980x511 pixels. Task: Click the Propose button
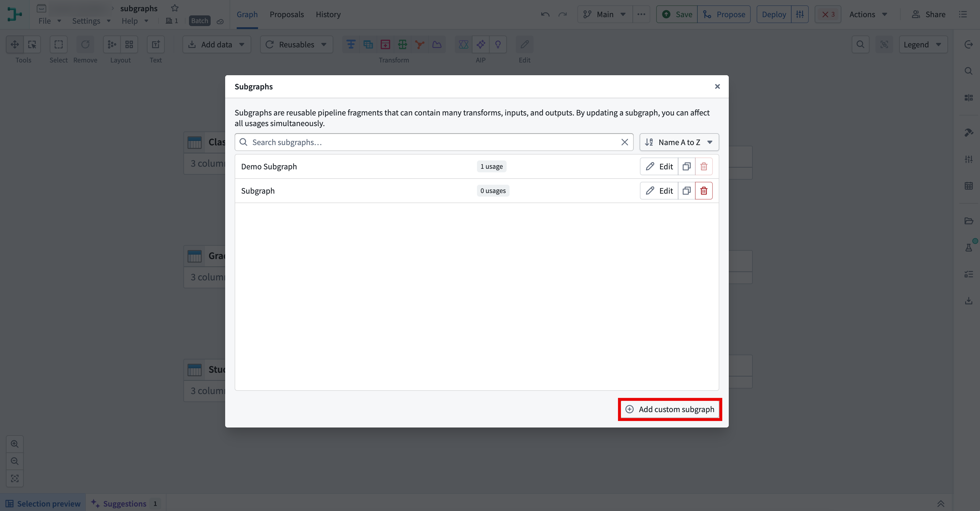pos(723,15)
